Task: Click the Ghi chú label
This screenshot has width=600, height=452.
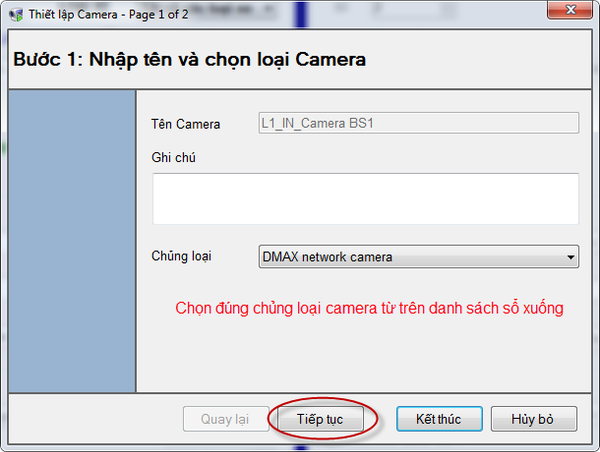Action: click(173, 157)
